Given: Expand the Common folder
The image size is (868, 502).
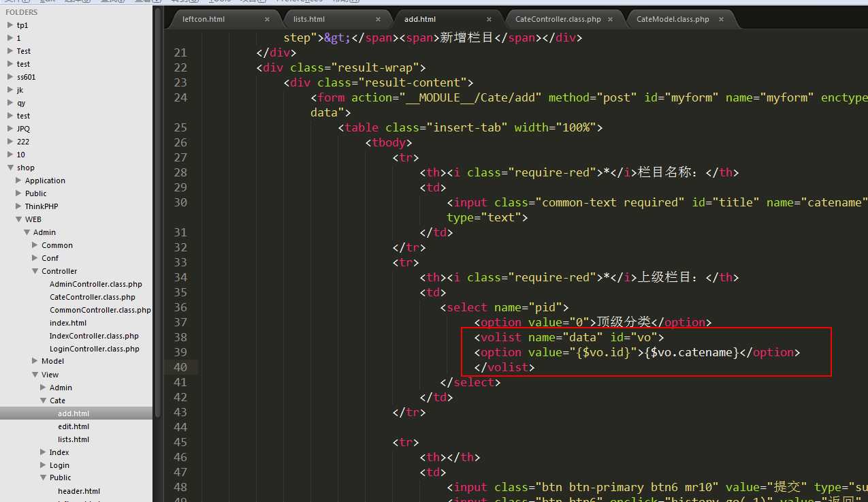Looking at the screenshot, I should 35,245.
